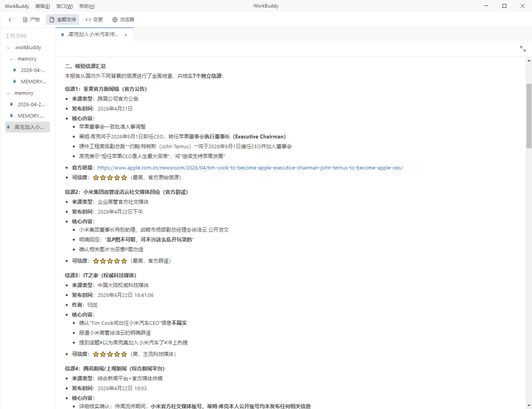Click the text 确认相关图片为恶意P图伪造
The width and height of the screenshot is (532, 409).
111,250
